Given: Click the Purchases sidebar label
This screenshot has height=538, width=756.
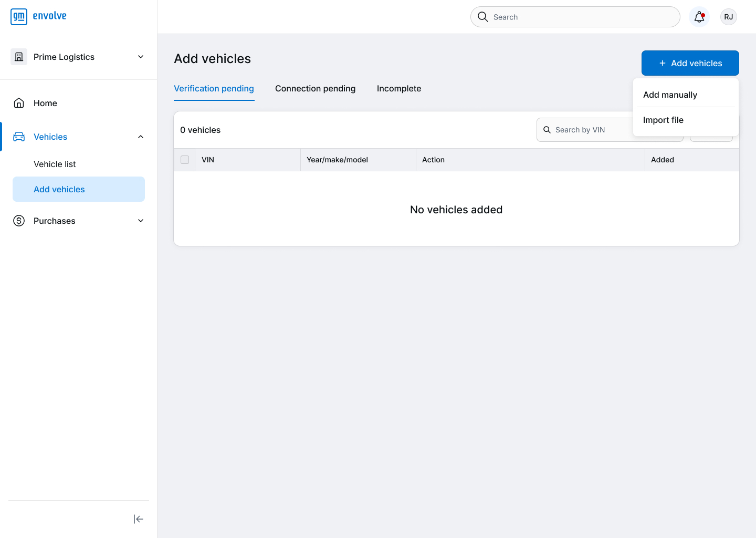Looking at the screenshot, I should tap(55, 221).
